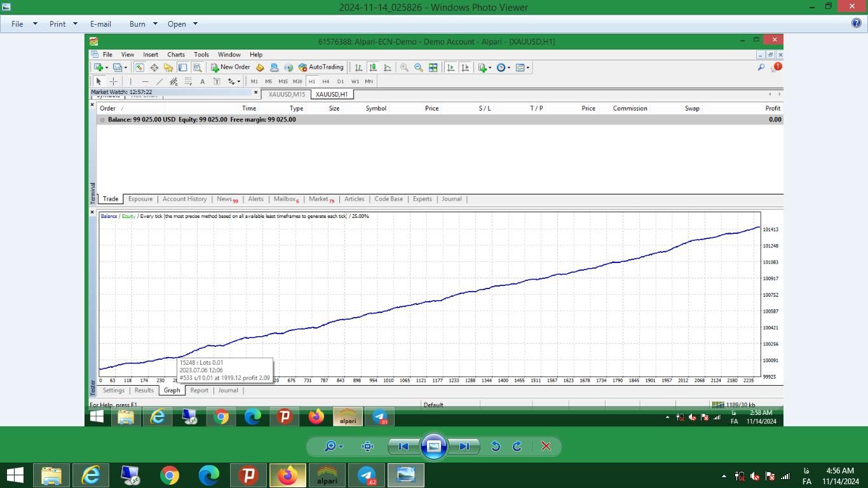Viewport: 868px width, 488px height.
Task: Switch to the M15 timeframe
Action: [283, 81]
